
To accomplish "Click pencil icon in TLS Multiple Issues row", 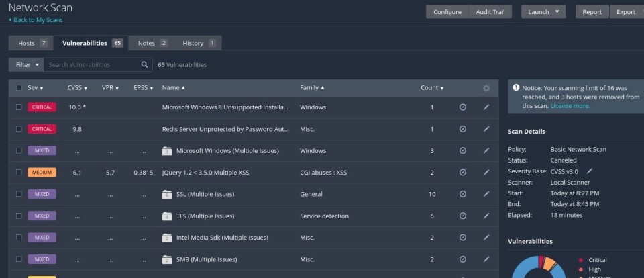I will pos(486,216).
